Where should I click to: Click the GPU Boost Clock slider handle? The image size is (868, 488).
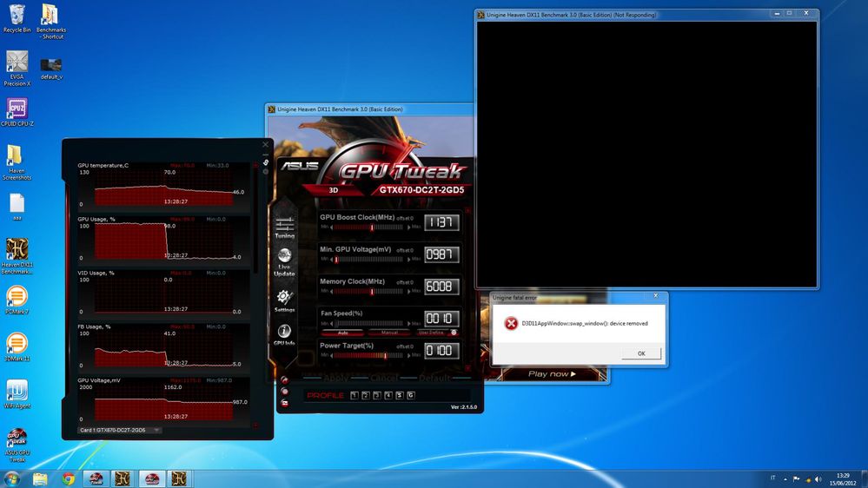pyautogui.click(x=372, y=228)
